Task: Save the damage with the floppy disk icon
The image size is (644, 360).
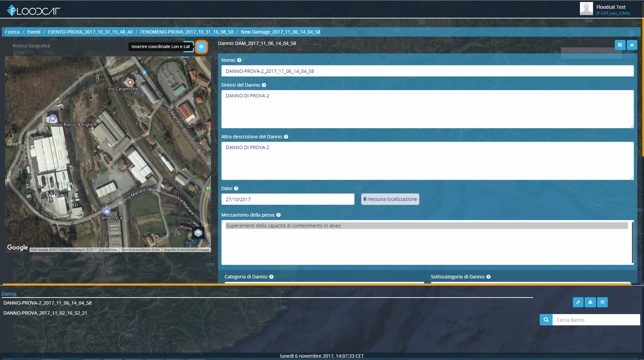Action: click(620, 45)
